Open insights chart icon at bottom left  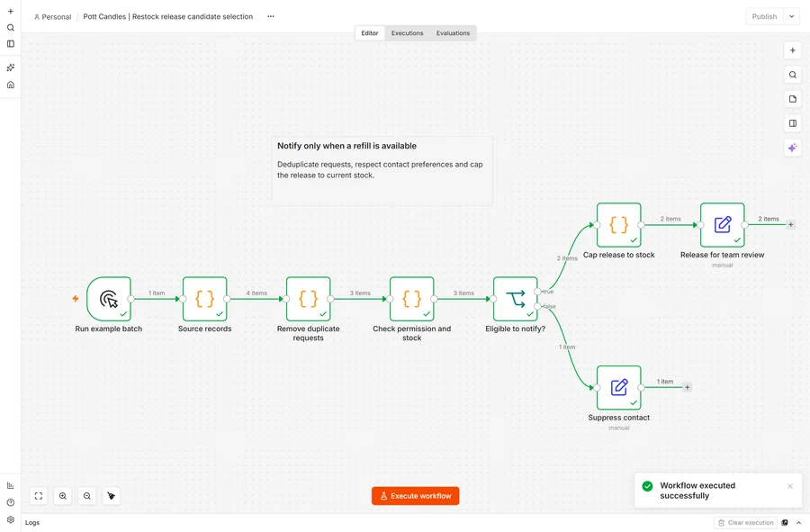pyautogui.click(x=10, y=485)
